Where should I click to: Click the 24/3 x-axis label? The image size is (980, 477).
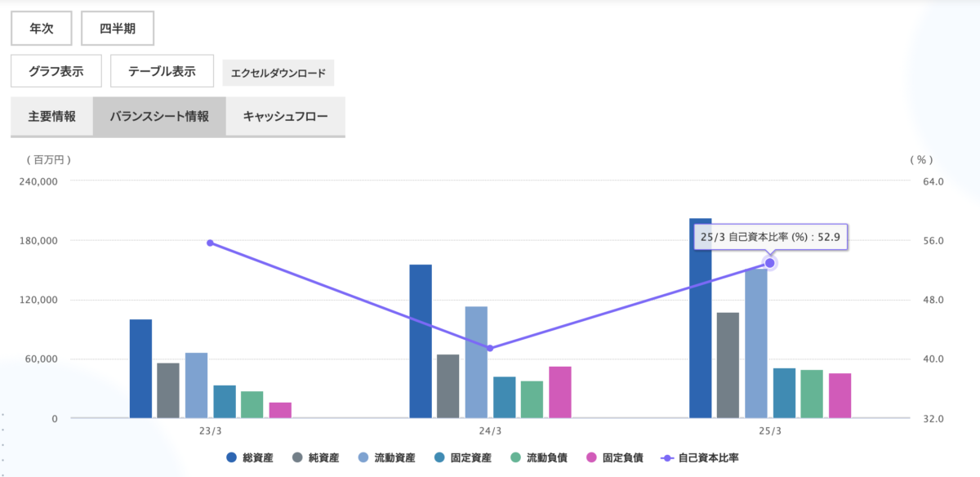point(490,431)
